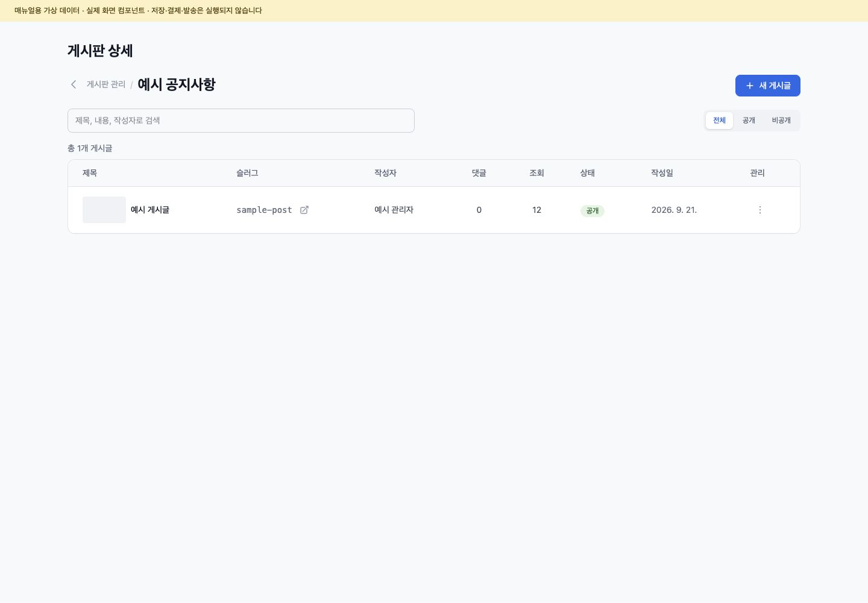Click the 댓글 column header
868x603 pixels.
pos(479,173)
